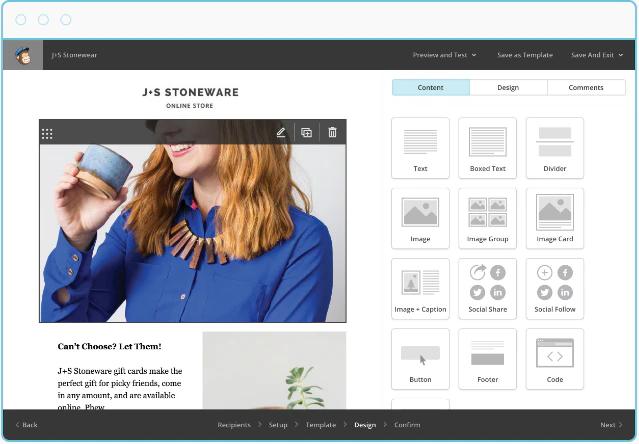Select the succulent plant image
The width and height of the screenshot is (639, 444).
point(274,370)
